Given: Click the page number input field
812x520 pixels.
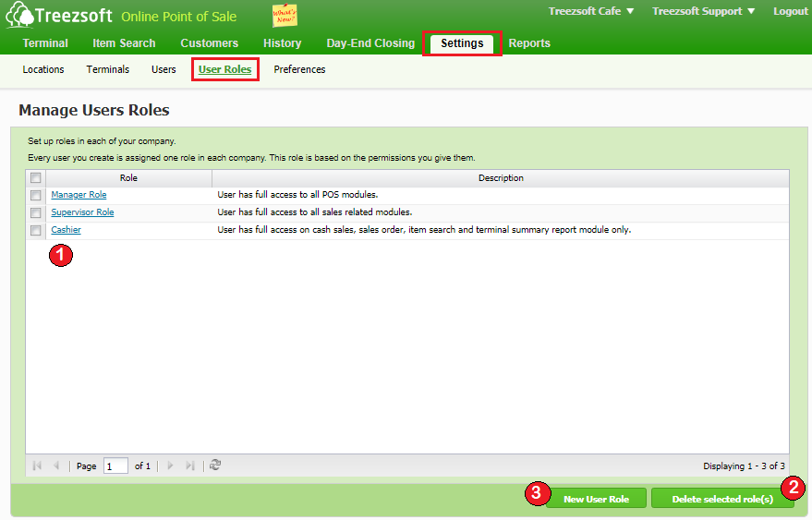Looking at the screenshot, I should pyautogui.click(x=115, y=466).
